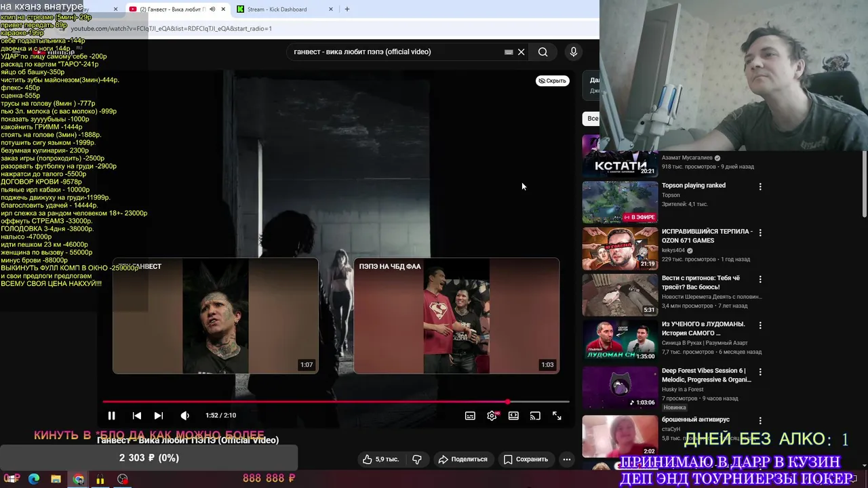Open Topson playing ranked thumbnail
Screen dimensions: 868x488
coord(620,202)
